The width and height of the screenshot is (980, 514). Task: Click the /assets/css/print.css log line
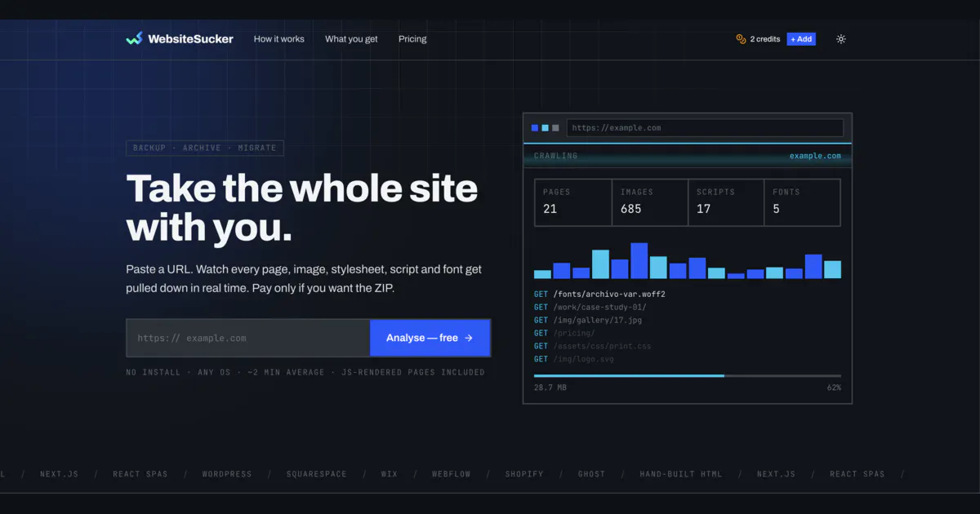coord(592,346)
